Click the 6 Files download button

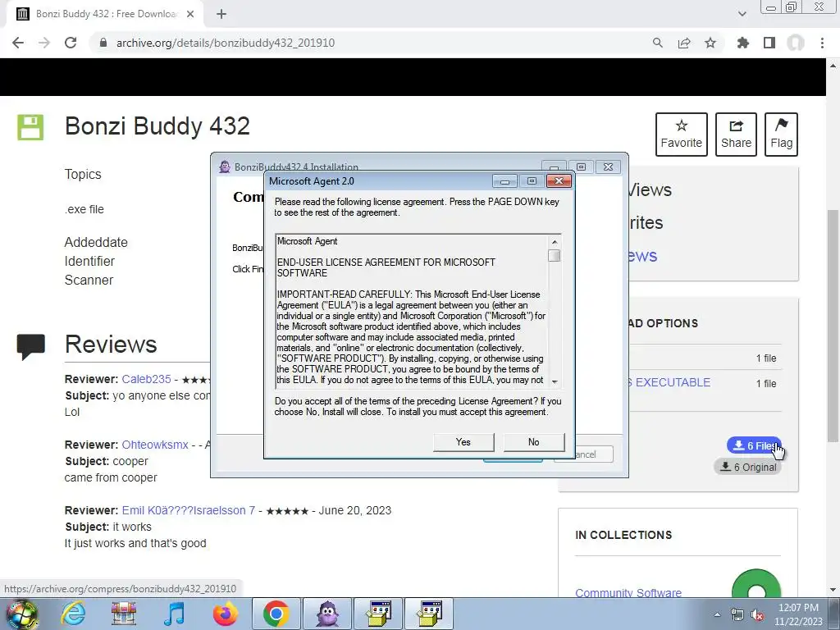pos(754,445)
